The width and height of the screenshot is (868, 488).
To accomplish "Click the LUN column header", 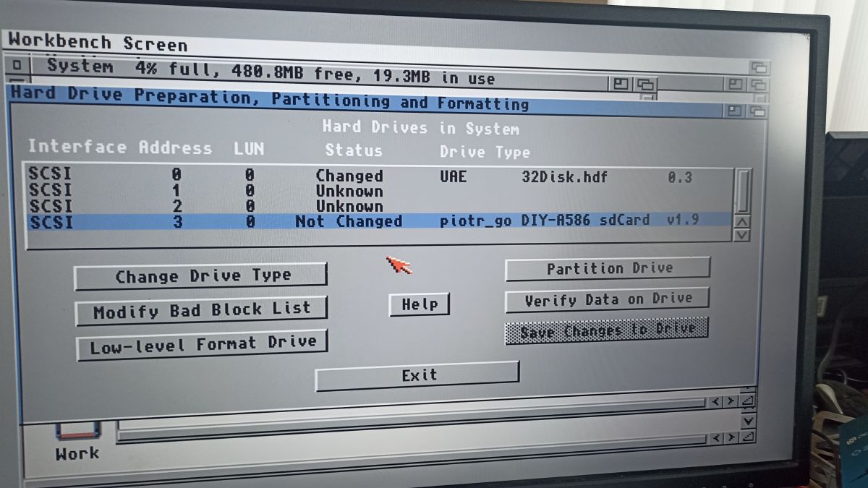I will pos(249,149).
